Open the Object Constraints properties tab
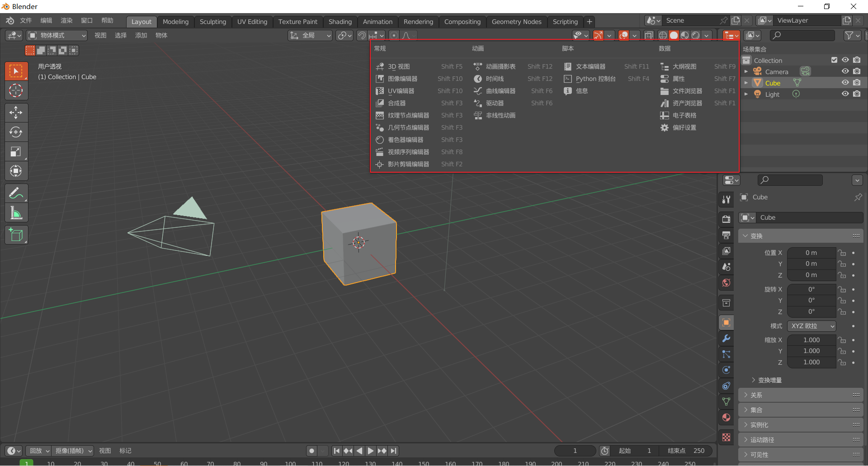This screenshot has width=868, height=466. 726,386
